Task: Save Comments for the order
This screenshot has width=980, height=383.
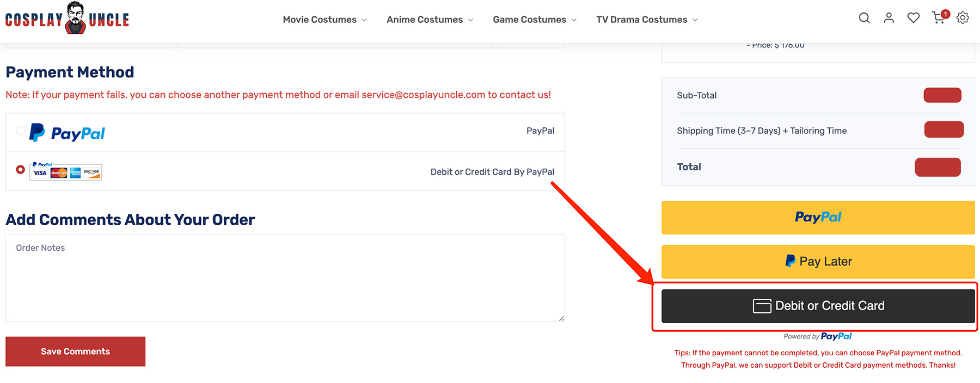Action: click(75, 351)
